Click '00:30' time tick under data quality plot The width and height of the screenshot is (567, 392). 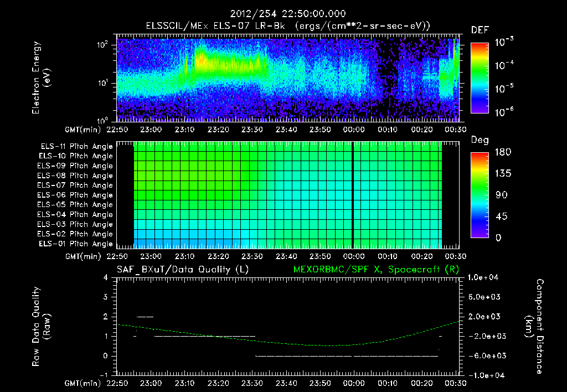[455, 383]
